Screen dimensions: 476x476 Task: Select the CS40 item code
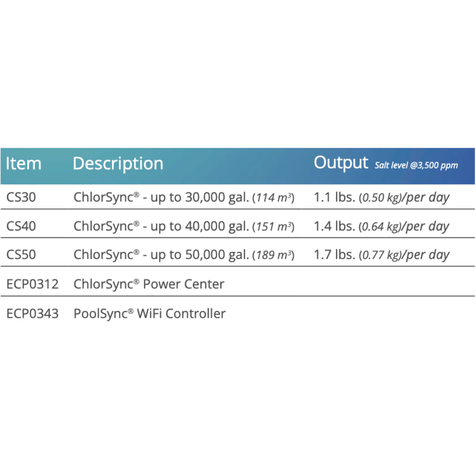[21, 226]
